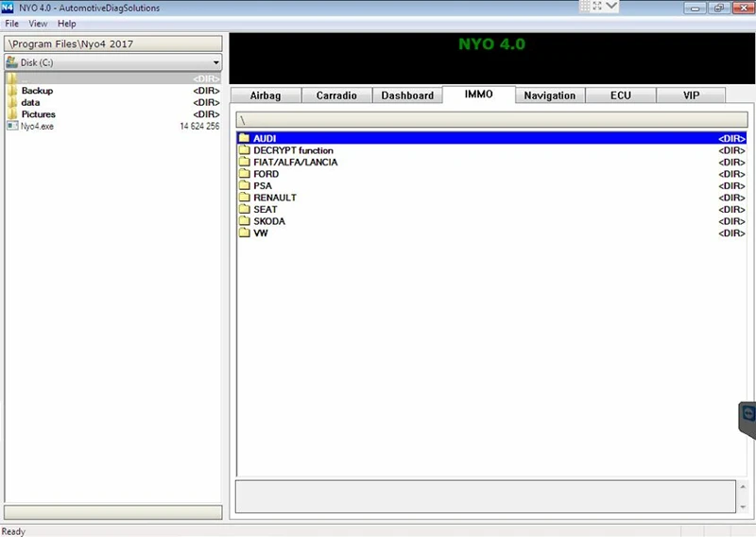The image size is (756, 537).
Task: Click the 14 624 256 file size value
Action: 199,126
